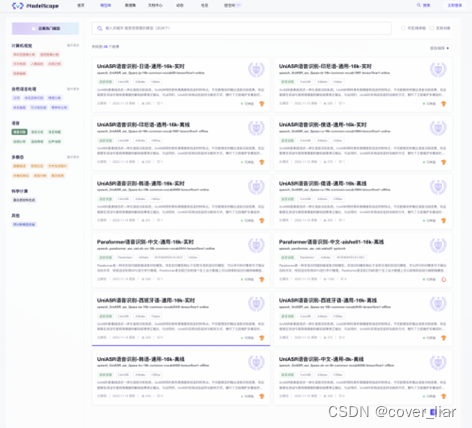Image resolution: width=472 pixels, height=428 pixels.
Task: Click the TensorFlow icon on UniASR 韩语-通用-16k-实时 card
Action: click(262, 221)
